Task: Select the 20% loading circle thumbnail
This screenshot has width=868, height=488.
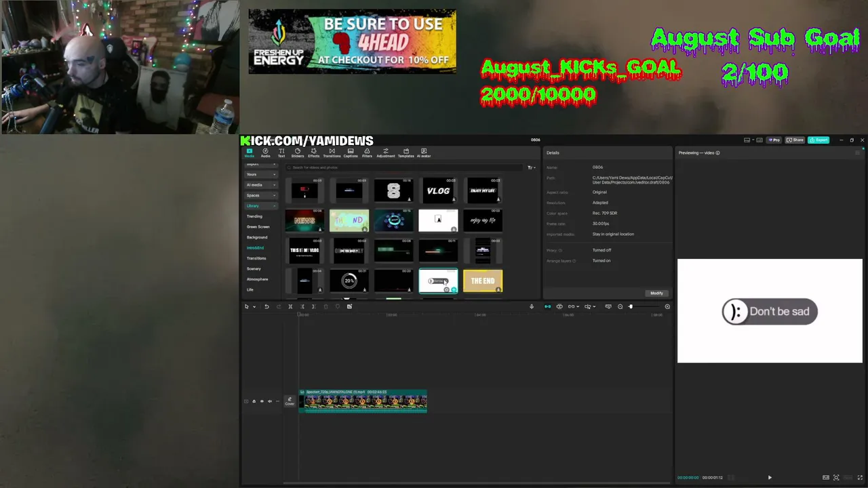Action: (x=349, y=281)
